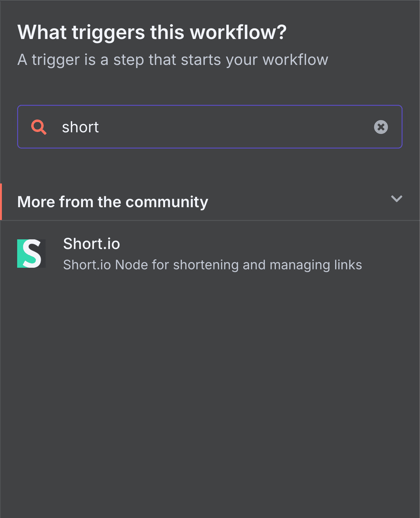Select More from the community header
This screenshot has width=420, height=518.
(x=113, y=202)
